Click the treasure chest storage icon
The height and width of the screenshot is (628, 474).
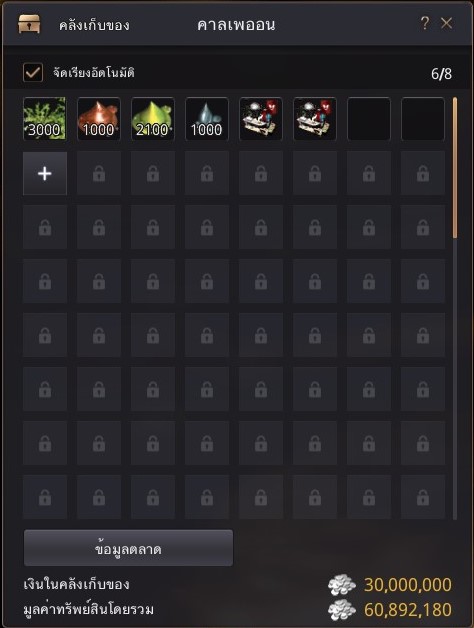(29, 24)
